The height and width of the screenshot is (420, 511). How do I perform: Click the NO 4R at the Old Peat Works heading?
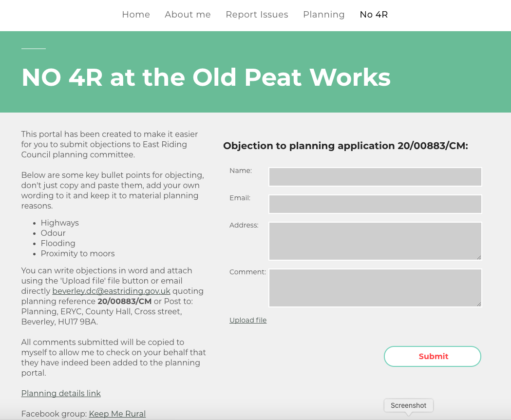click(206, 77)
